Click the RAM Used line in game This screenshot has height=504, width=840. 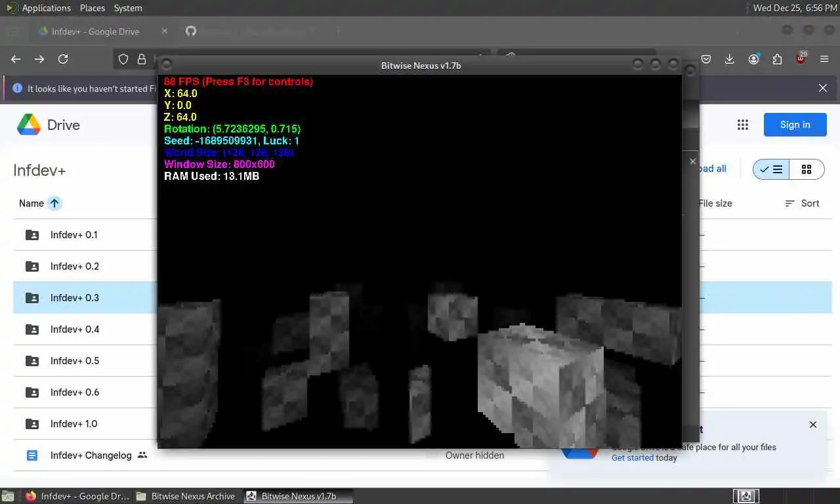pos(211,176)
